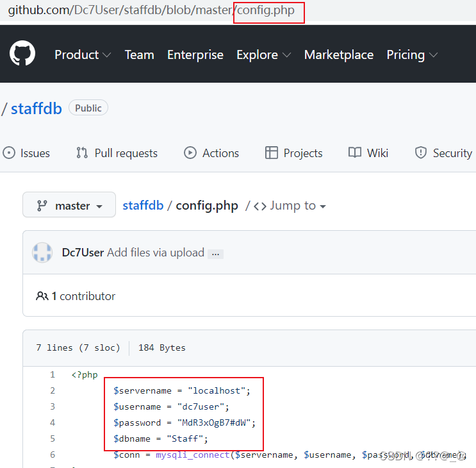The image size is (476, 468).
Task: Switch to the Security tab
Action: pyautogui.click(x=443, y=153)
